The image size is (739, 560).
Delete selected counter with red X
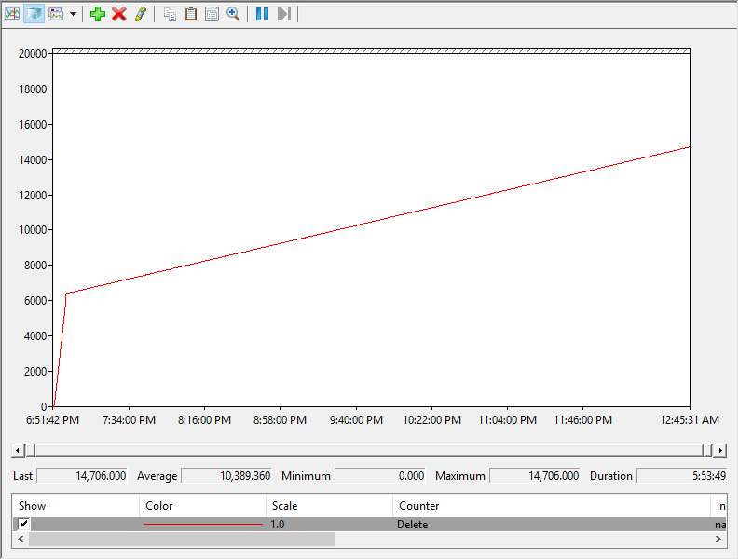point(119,14)
